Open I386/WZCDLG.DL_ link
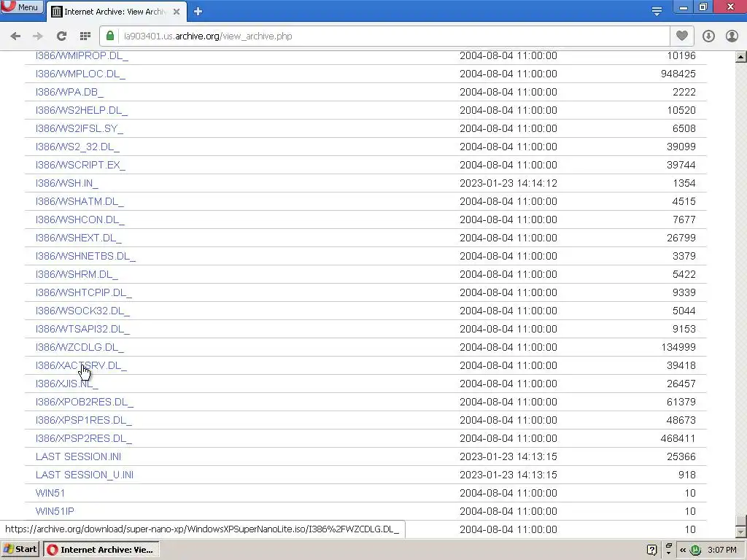This screenshot has width=747, height=560. click(x=80, y=347)
